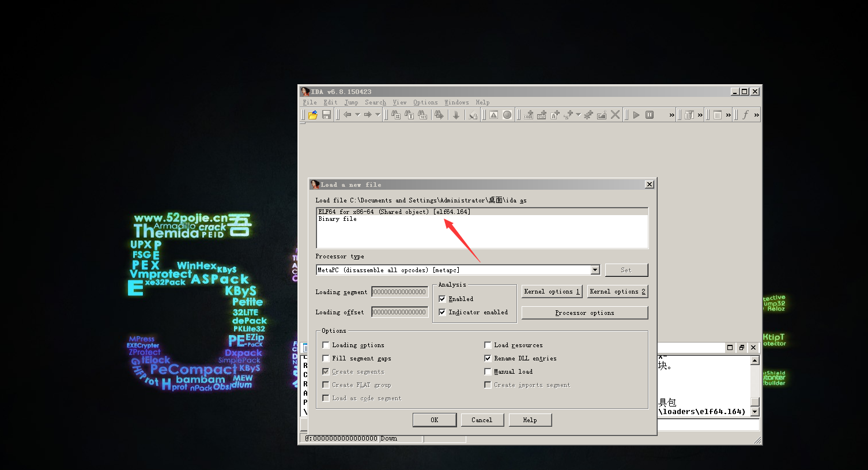868x470 pixels.
Task: Uncheck Rename DLL entries
Action: click(488, 358)
